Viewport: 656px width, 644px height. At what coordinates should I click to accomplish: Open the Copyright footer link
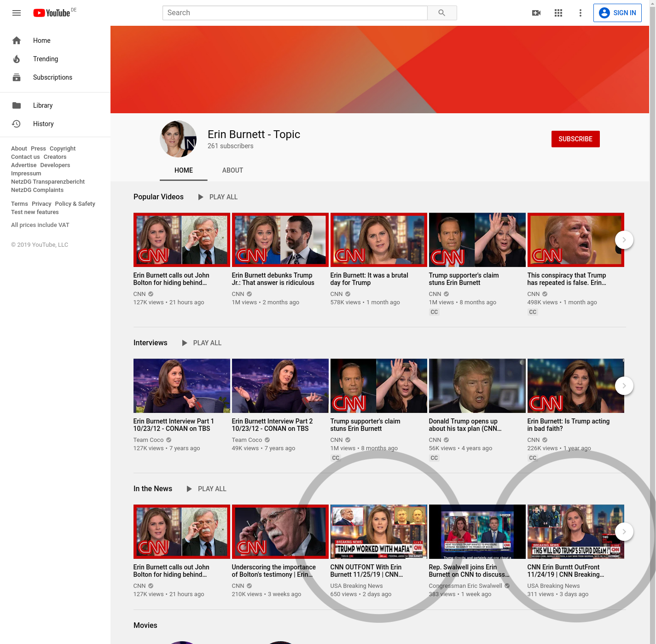tap(63, 149)
